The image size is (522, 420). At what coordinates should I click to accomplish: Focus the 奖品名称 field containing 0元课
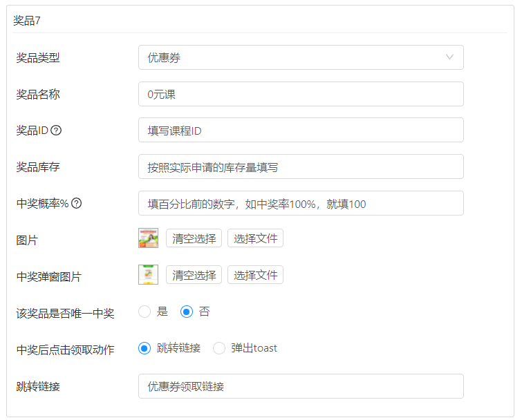click(x=300, y=94)
